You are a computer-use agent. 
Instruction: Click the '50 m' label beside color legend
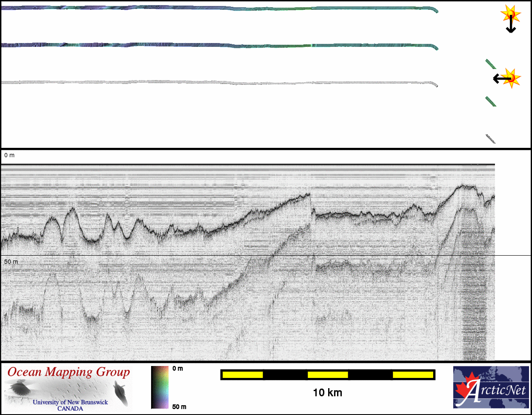pos(179,407)
